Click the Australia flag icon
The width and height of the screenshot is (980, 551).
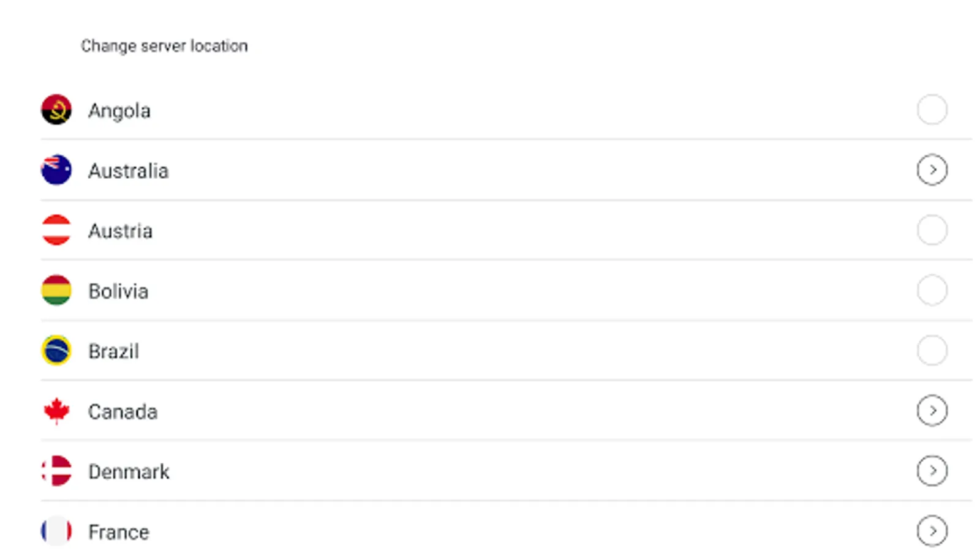click(x=56, y=170)
